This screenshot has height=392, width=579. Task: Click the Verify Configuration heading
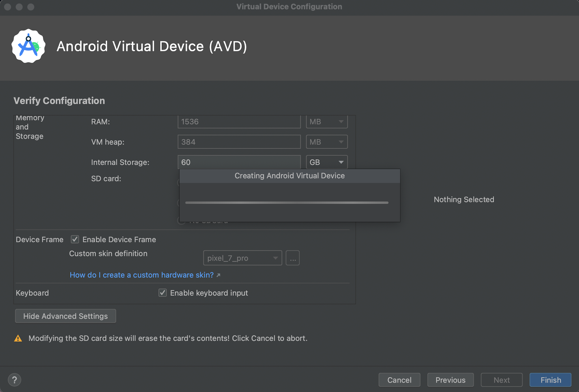59,101
